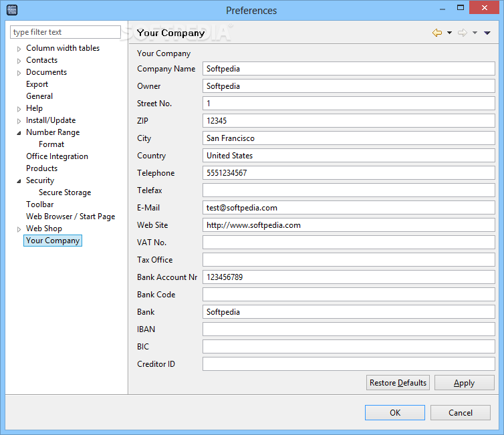The image size is (504, 435).
Task: Click the empty VAT No. field
Action: [x=349, y=243]
